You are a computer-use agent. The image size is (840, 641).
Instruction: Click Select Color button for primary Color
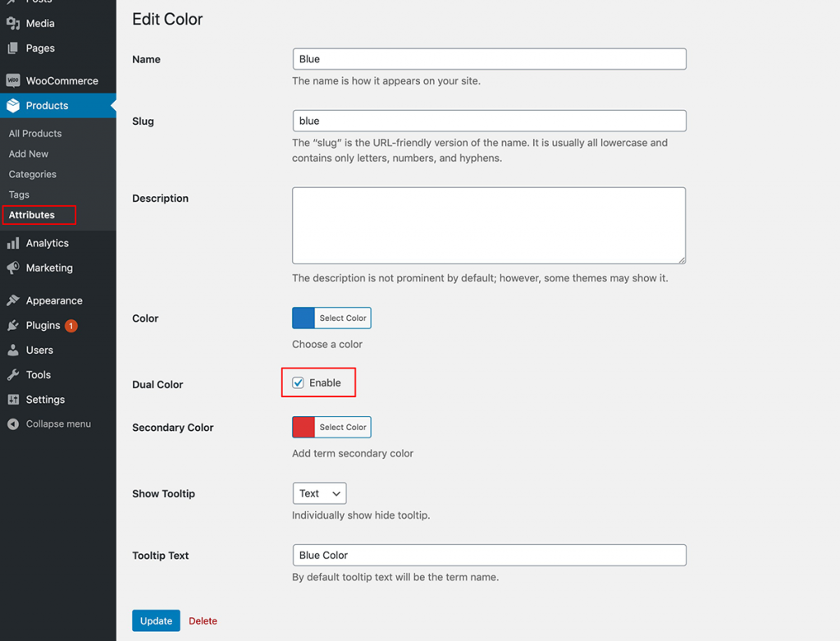(343, 318)
